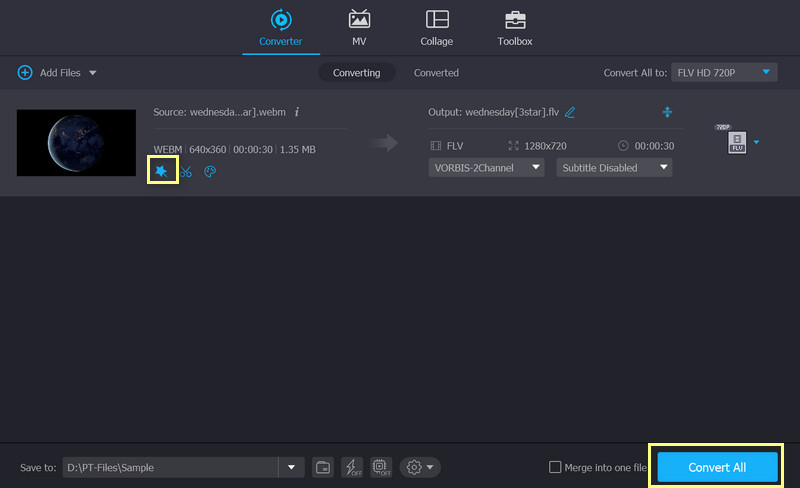Image resolution: width=800 pixels, height=488 pixels.
Task: Expand the VORBIS-2Channel audio dropdown
Action: pyautogui.click(x=487, y=168)
